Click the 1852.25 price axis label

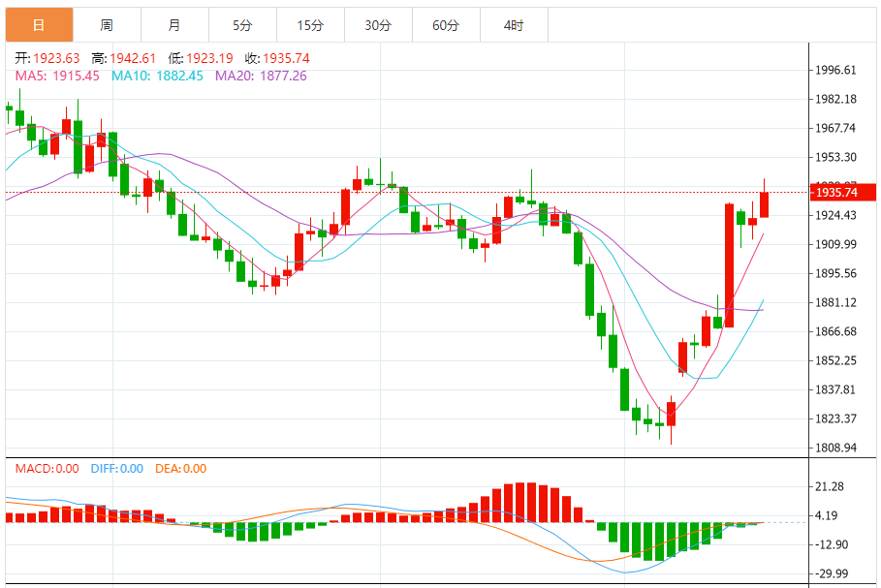(836, 360)
